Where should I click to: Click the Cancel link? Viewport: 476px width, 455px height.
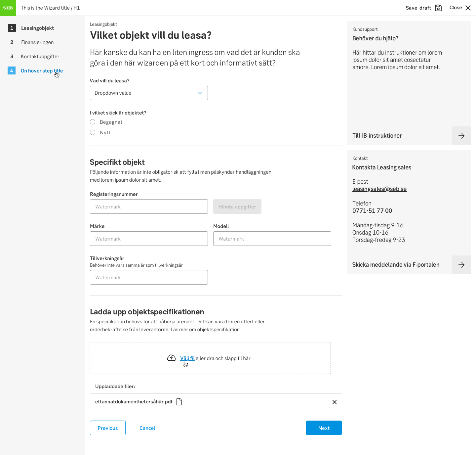pyautogui.click(x=147, y=428)
